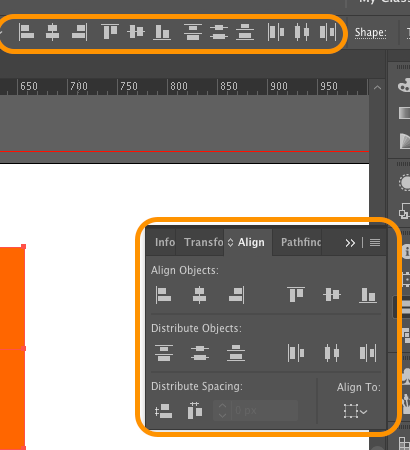Click Horizontal Align Left in the top control bar
The width and height of the screenshot is (410, 450).
pos(26,32)
